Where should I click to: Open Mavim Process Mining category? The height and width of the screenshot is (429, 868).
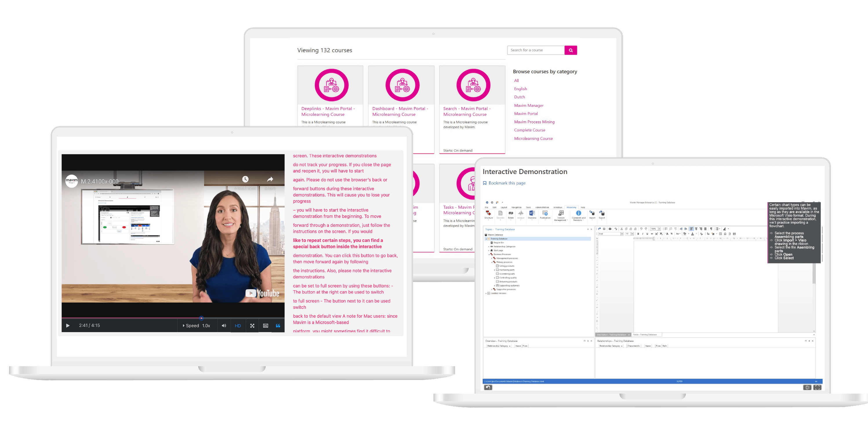tap(534, 122)
